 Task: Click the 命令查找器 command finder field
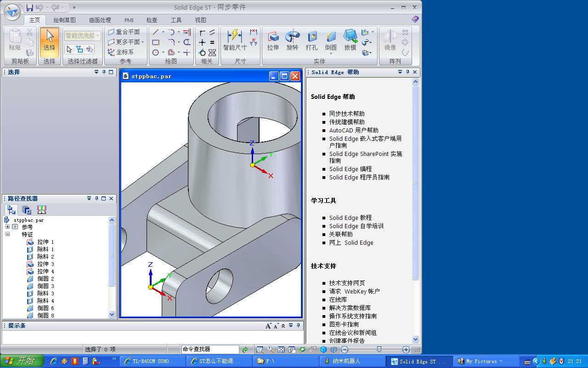tap(210, 350)
